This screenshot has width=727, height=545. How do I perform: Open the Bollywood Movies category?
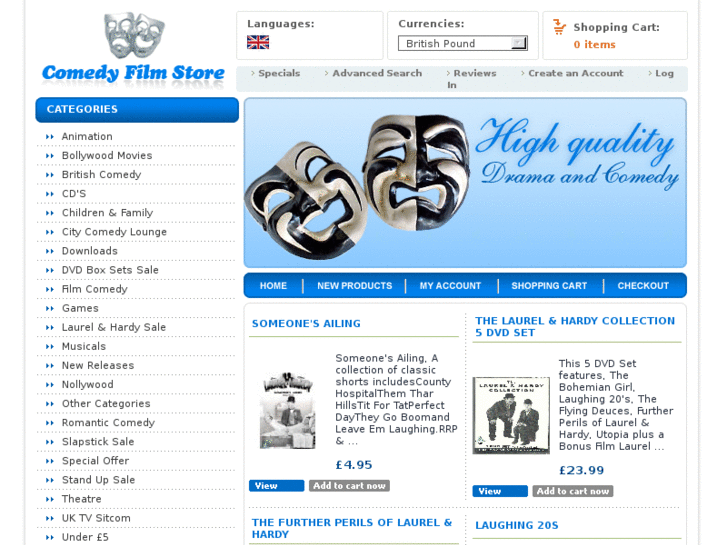click(107, 155)
